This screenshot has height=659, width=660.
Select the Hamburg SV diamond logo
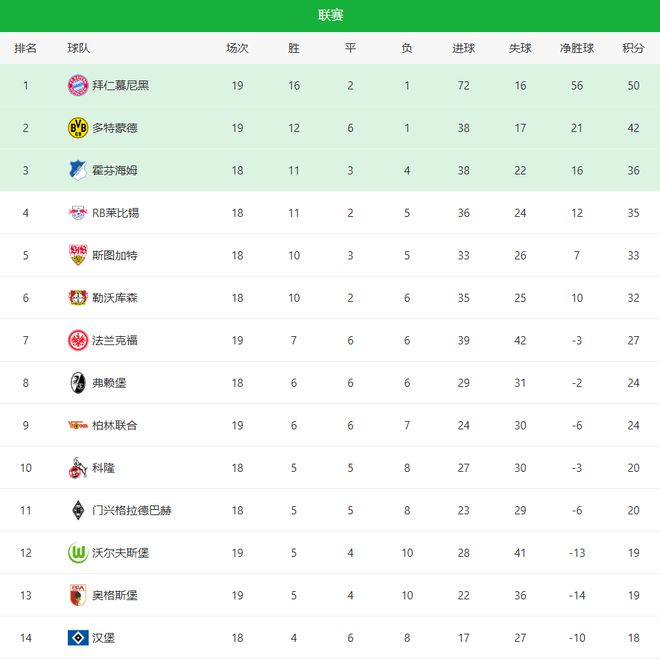(x=78, y=637)
